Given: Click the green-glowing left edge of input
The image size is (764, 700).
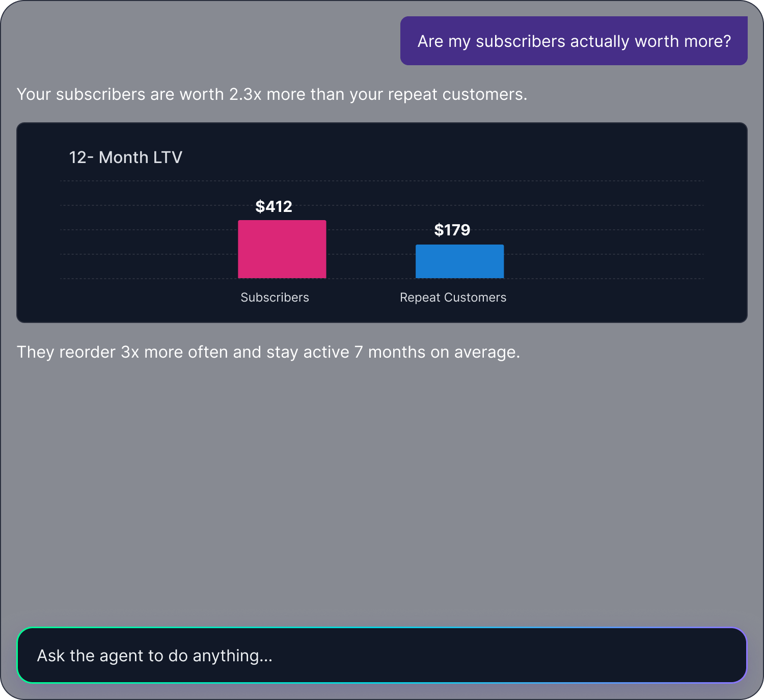Looking at the screenshot, I should pyautogui.click(x=18, y=655).
